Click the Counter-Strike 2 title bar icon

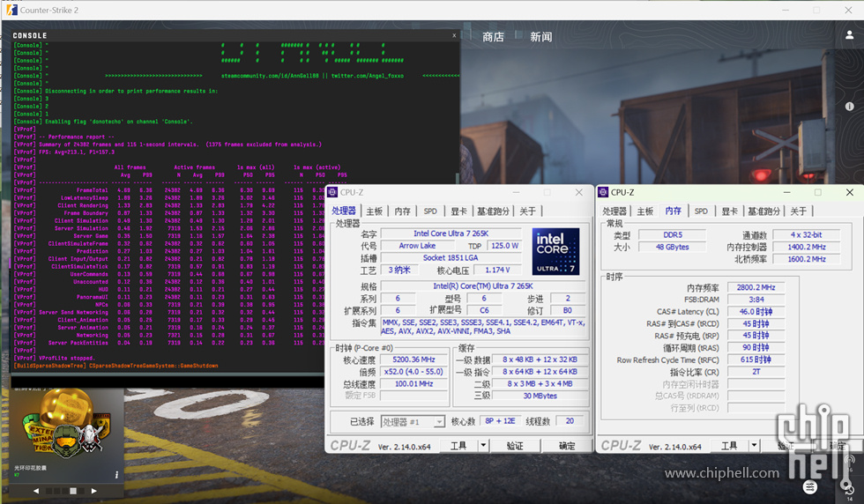[11, 10]
